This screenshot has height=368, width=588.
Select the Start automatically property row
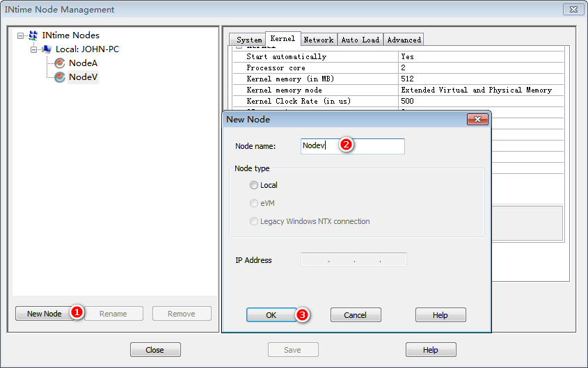398,56
